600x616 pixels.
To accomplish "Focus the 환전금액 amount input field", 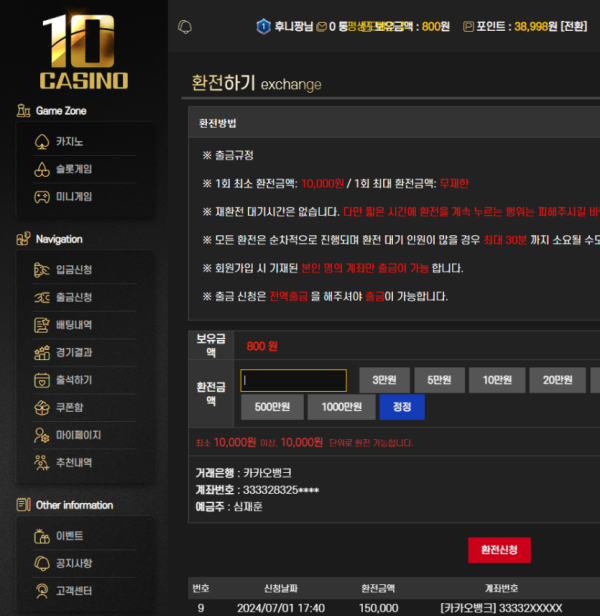I will tap(294, 380).
